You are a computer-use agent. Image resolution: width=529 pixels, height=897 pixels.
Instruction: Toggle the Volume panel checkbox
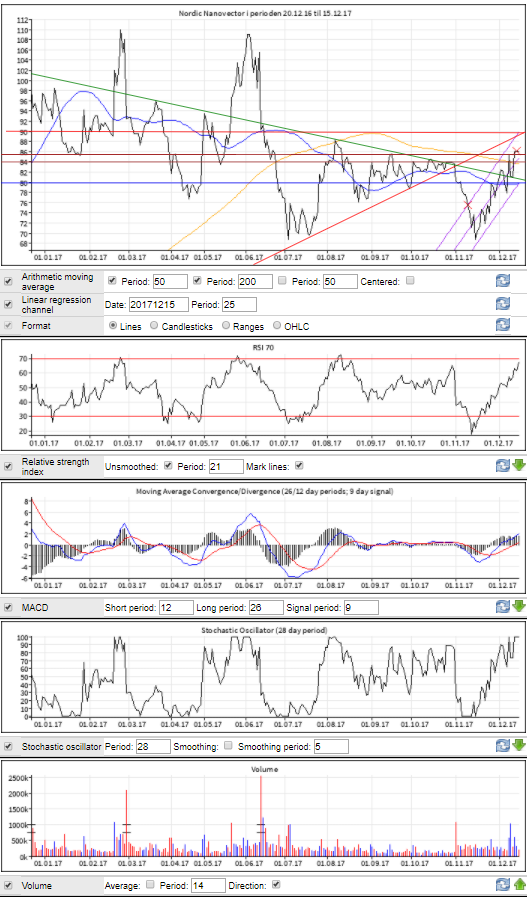(x=8, y=886)
